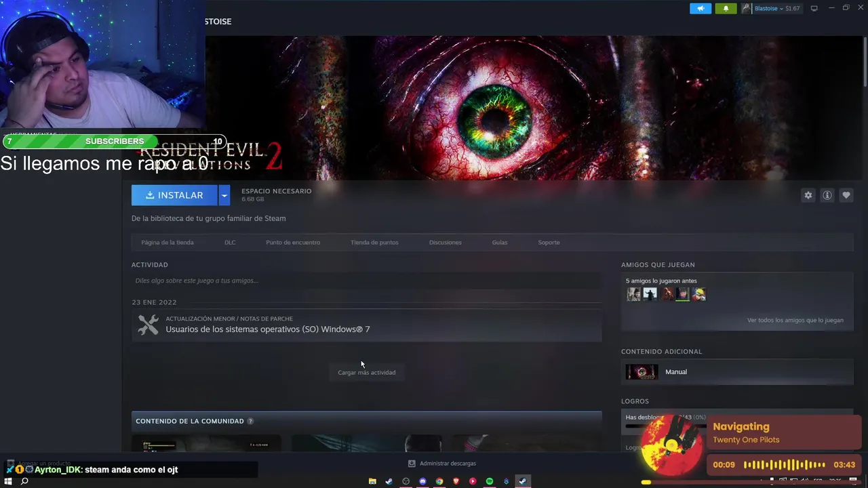The width and height of the screenshot is (868, 488).
Task: Click the blue diamond app in taskbar
Action: tap(506, 481)
